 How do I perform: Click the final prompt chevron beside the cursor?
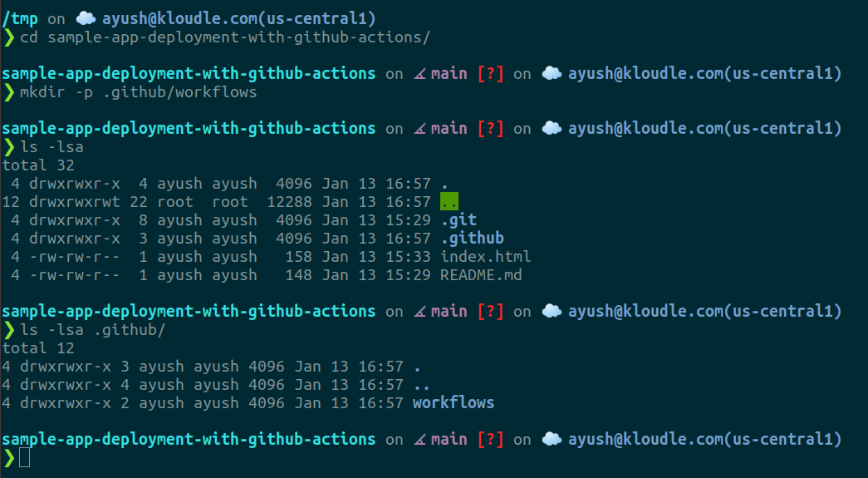click(8, 457)
